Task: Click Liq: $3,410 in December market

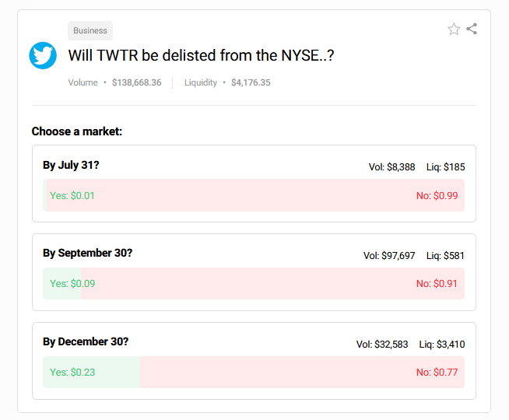Action: click(442, 344)
